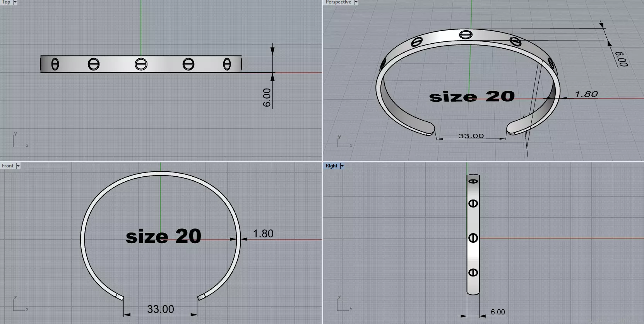Select the screw motif on the green axis in Top viewport

[x=141, y=64]
